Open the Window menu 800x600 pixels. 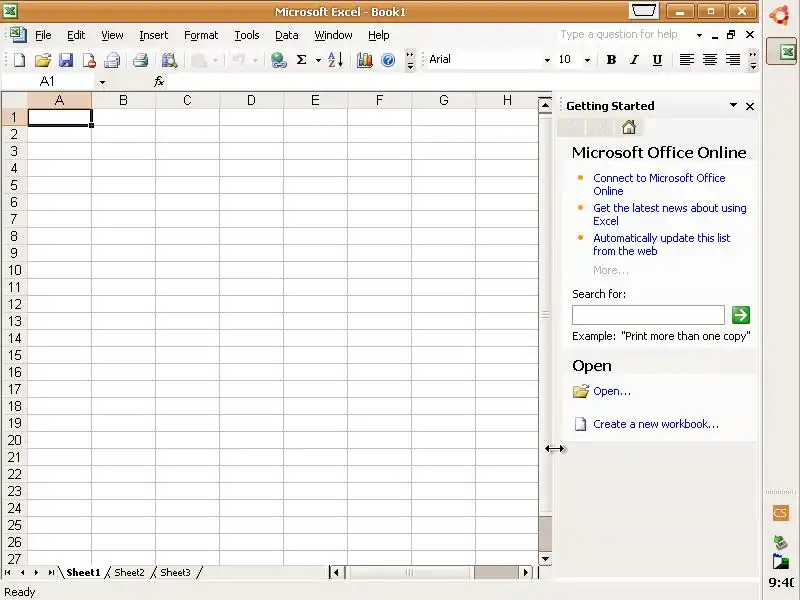pyautogui.click(x=333, y=35)
